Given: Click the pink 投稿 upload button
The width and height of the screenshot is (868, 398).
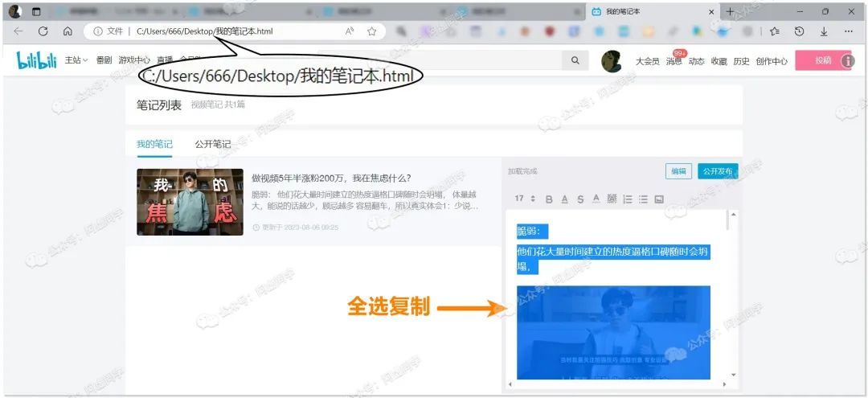Looking at the screenshot, I should click(x=823, y=60).
